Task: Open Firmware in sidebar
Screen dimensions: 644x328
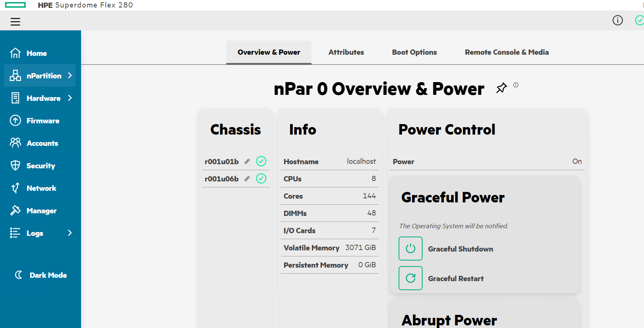Action: (43, 121)
